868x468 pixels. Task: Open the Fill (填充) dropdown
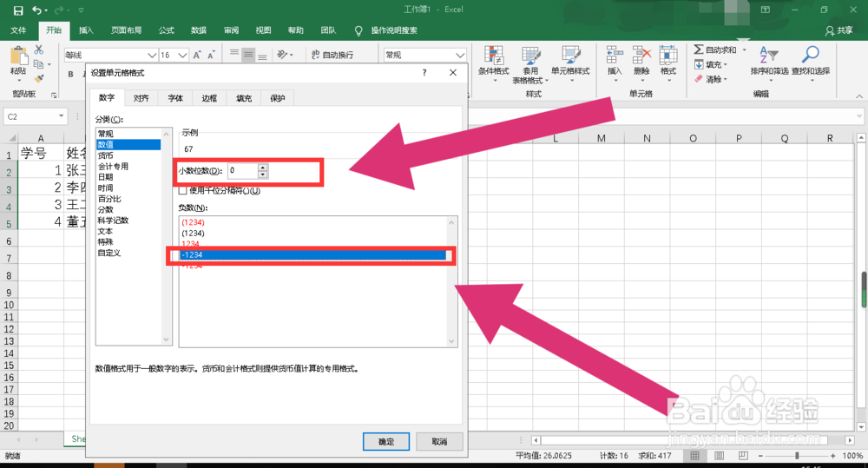pos(711,65)
